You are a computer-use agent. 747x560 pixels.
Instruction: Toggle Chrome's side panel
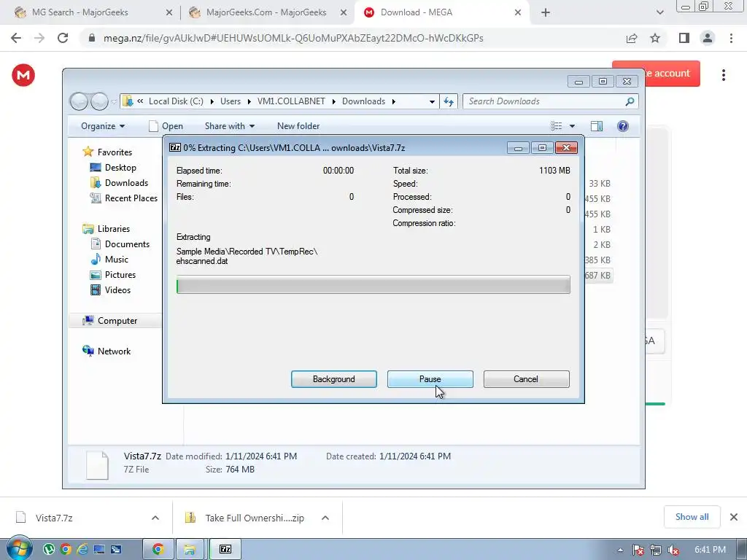pyautogui.click(x=684, y=38)
